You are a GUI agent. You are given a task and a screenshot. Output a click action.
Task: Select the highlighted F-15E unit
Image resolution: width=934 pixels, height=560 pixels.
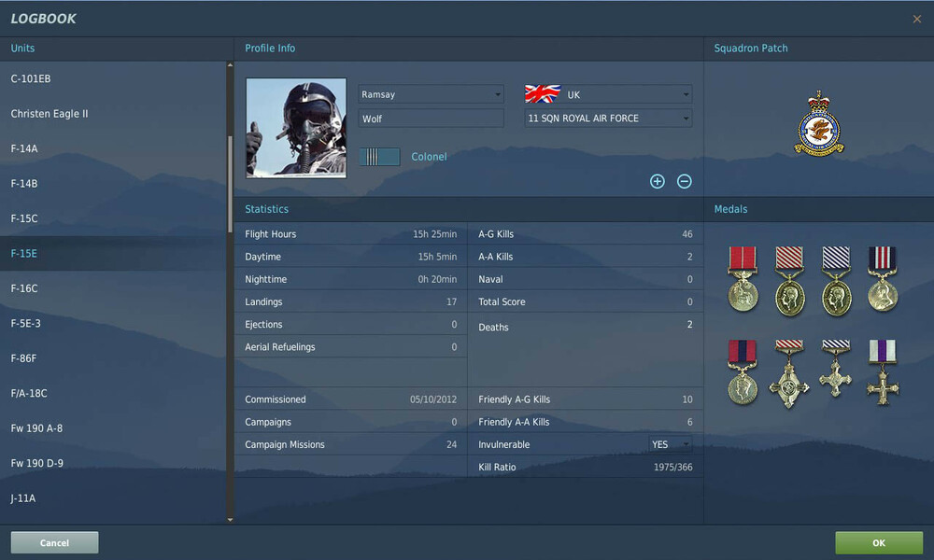(113, 254)
